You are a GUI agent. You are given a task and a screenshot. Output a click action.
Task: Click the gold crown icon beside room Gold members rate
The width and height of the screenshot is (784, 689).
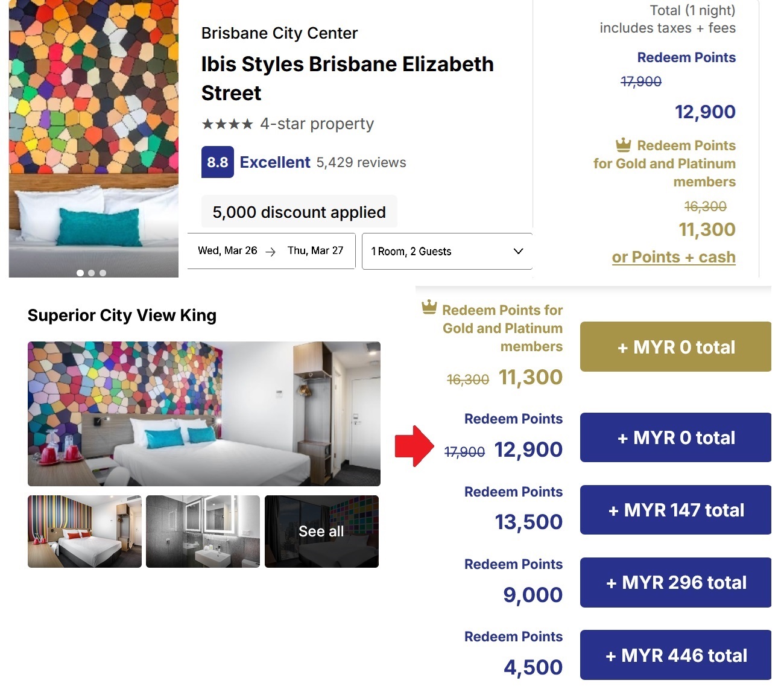pyautogui.click(x=429, y=307)
